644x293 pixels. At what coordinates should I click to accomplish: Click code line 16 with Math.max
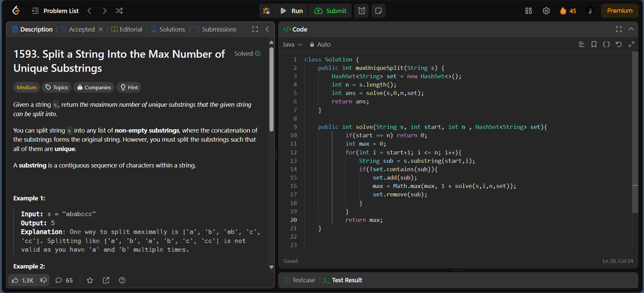[444, 186]
